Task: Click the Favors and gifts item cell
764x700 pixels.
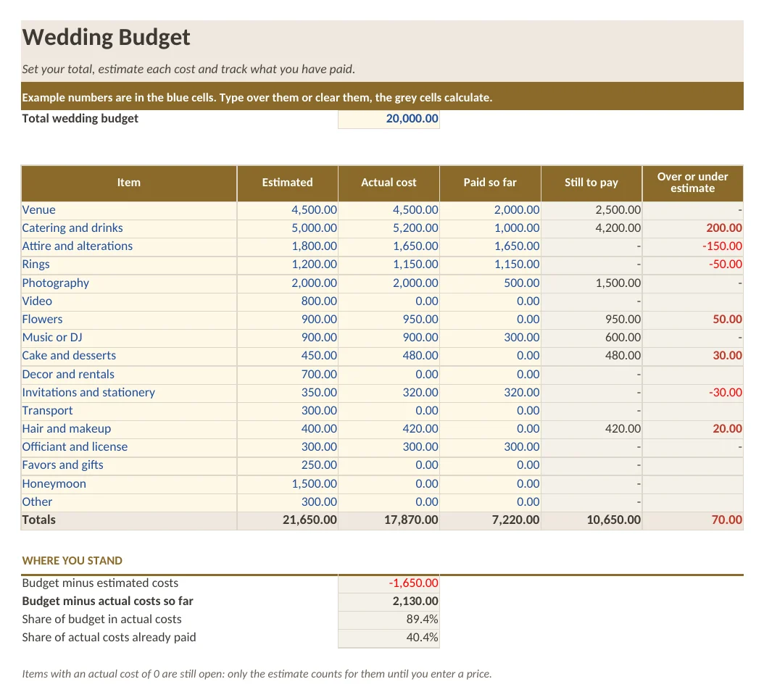Action: [128, 466]
